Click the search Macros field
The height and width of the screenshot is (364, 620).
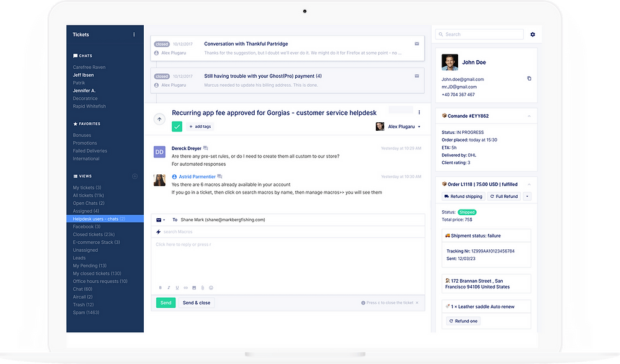click(288, 232)
